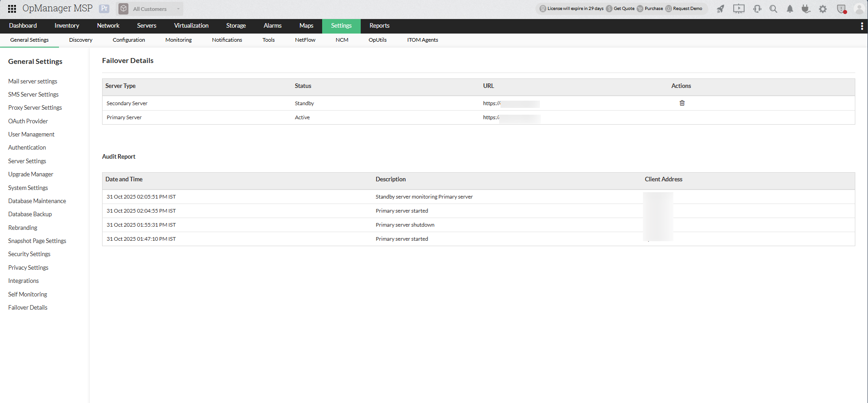Click the Pr edition badge
The image size is (868, 403).
104,9
